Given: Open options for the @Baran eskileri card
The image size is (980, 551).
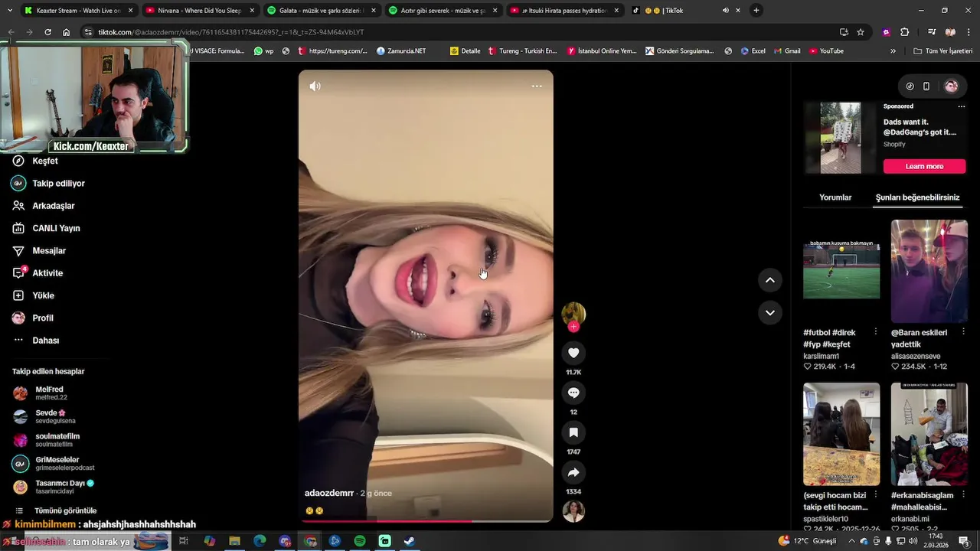Looking at the screenshot, I should (963, 332).
